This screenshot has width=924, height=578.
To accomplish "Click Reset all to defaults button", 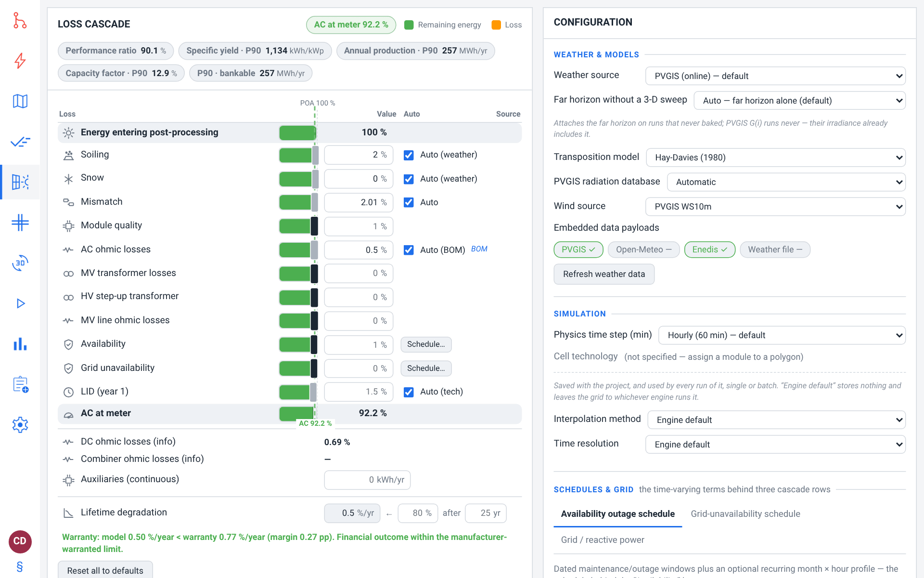I will pos(105,570).
